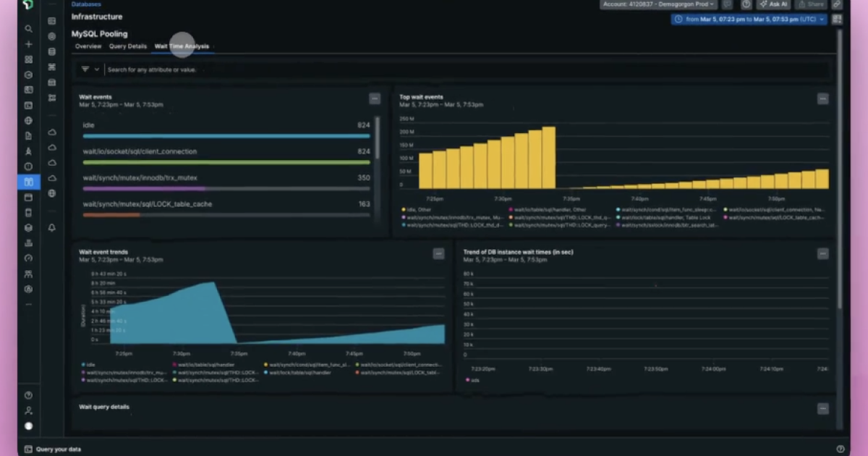Click the MySQL Pooling title

100,33
